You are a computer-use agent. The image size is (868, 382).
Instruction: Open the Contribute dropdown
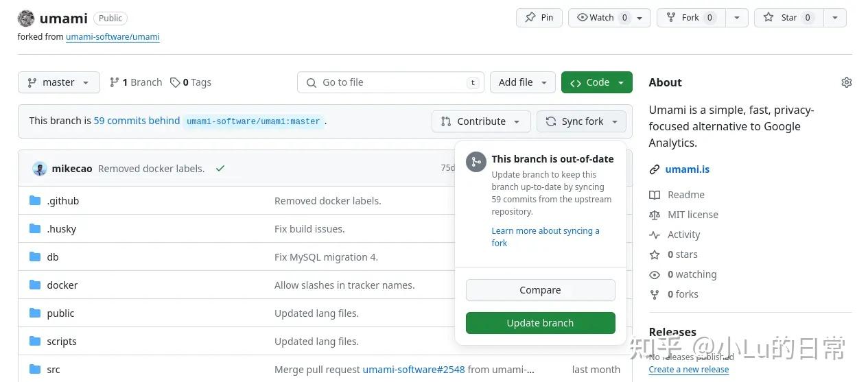pos(481,121)
